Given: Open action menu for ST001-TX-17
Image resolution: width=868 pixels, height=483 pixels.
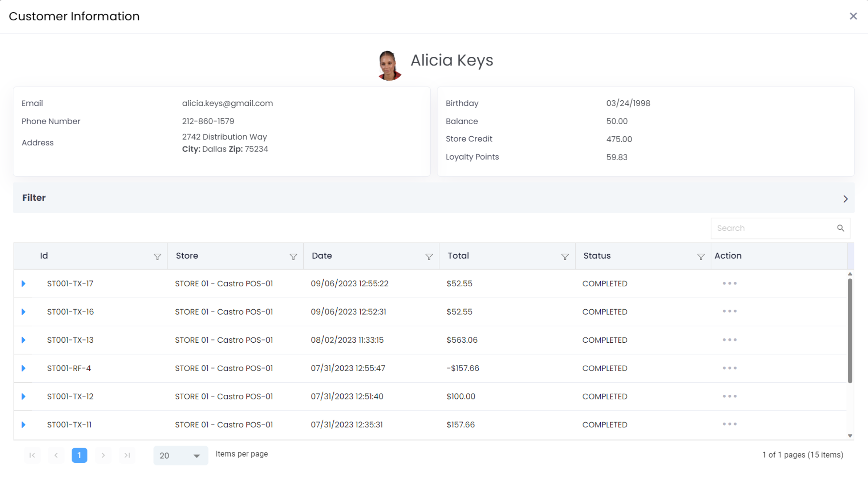Looking at the screenshot, I should pos(729,283).
